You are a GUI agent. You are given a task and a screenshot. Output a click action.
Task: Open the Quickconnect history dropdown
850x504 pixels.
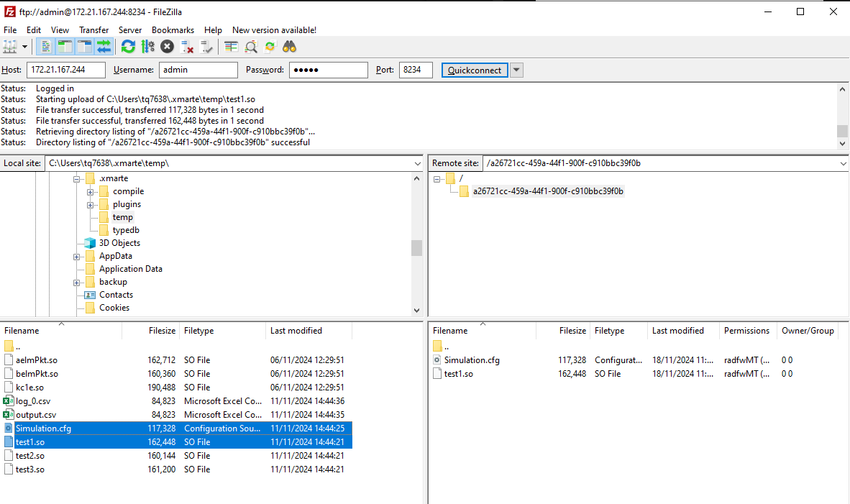[x=516, y=70]
